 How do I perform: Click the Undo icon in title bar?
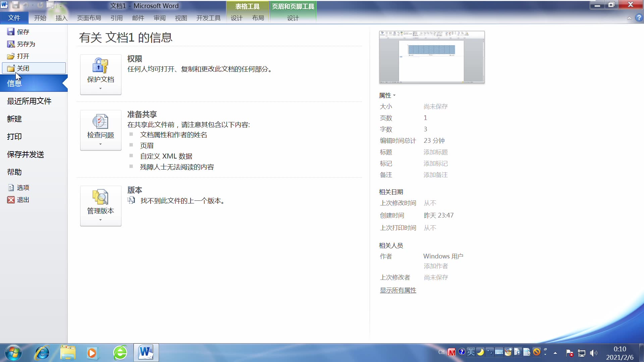pos(26,5)
